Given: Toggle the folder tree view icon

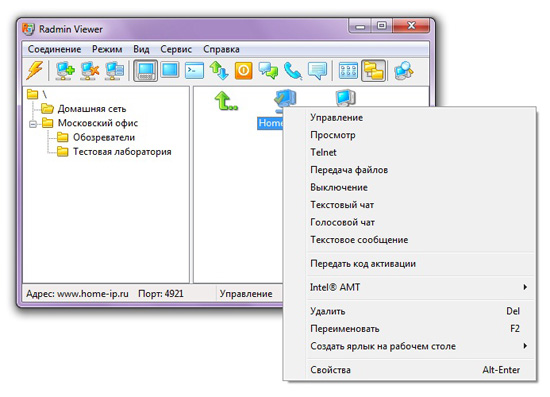Looking at the screenshot, I should coord(374,70).
